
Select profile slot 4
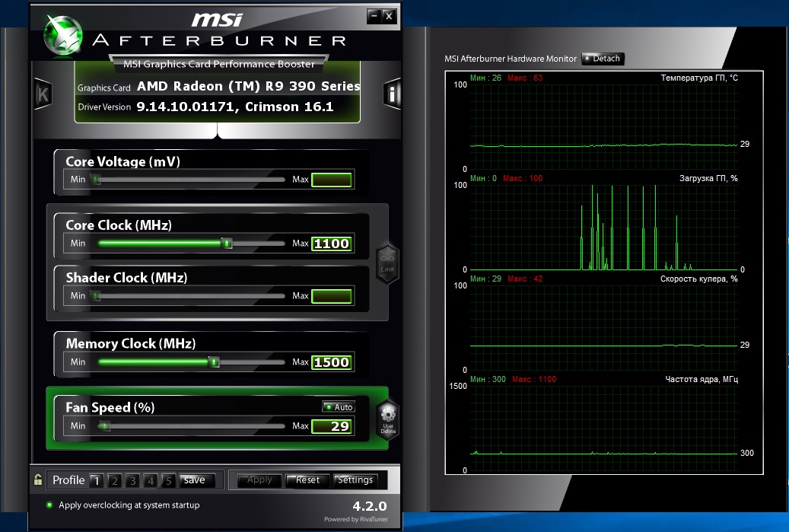pos(151,481)
